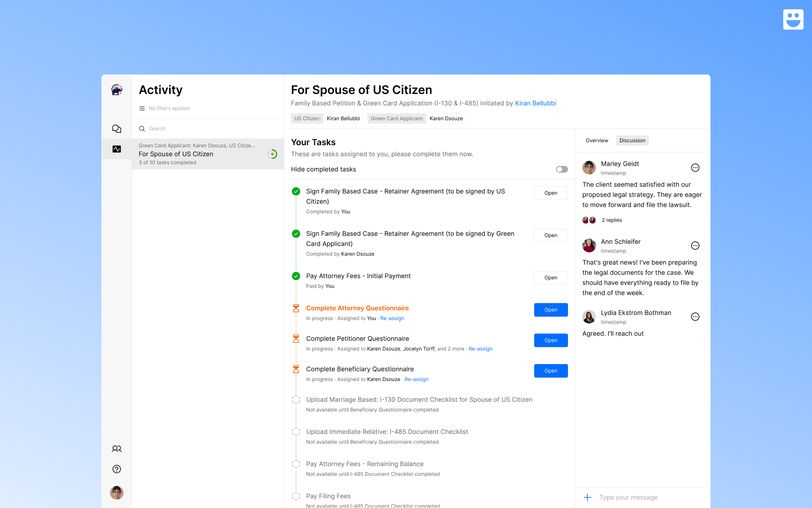Click the circular task progress indicator
This screenshot has height=508, width=812.
272,154
